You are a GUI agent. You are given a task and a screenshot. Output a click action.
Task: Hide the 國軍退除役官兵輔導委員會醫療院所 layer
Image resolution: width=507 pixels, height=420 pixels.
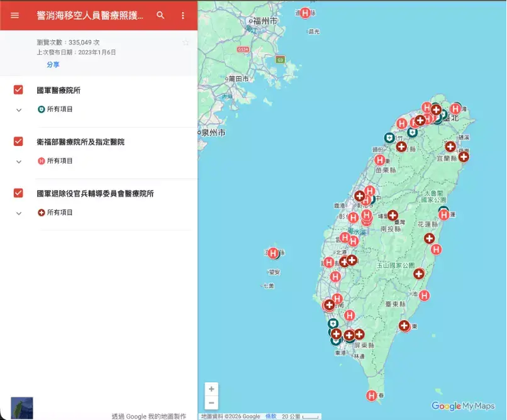click(x=18, y=193)
